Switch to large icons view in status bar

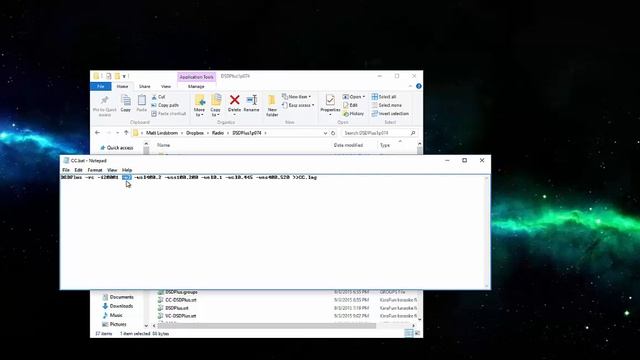point(418,333)
